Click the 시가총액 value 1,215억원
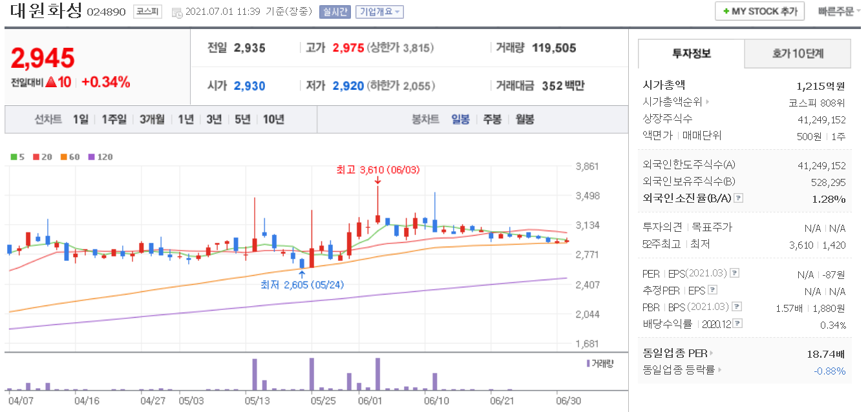 tap(821, 85)
